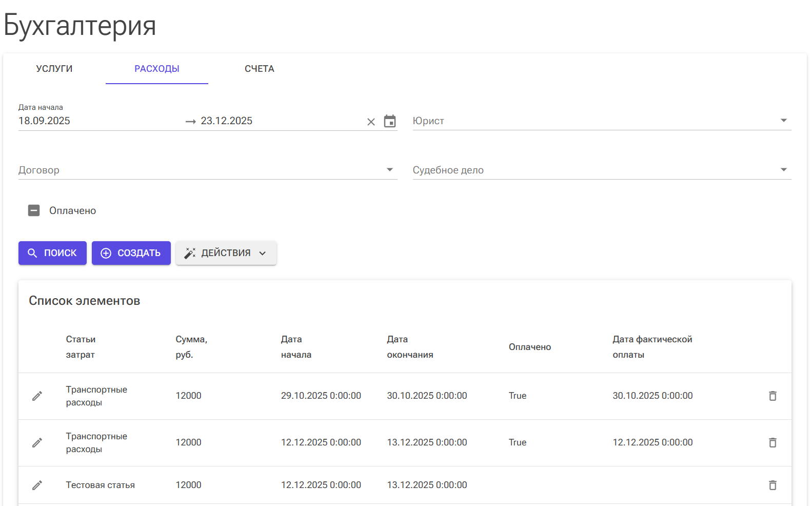
Task: Click the Сумма, руб. column header
Action: [x=191, y=347]
